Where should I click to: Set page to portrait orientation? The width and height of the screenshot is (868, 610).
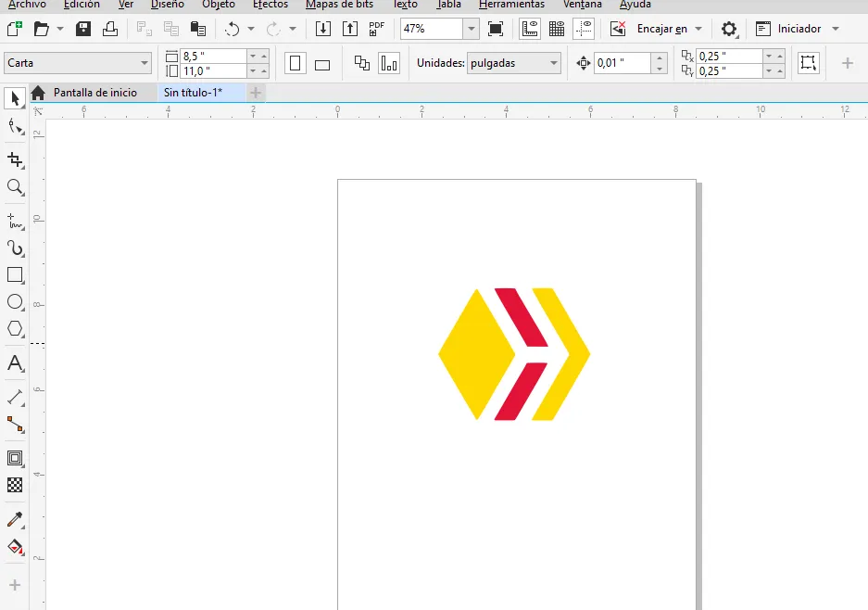(296, 63)
